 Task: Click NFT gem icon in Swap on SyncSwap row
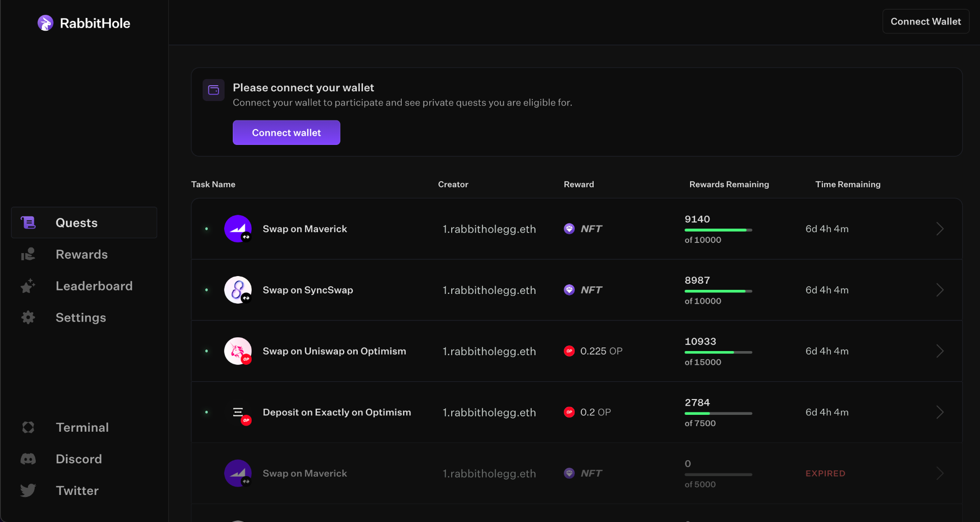pos(569,290)
